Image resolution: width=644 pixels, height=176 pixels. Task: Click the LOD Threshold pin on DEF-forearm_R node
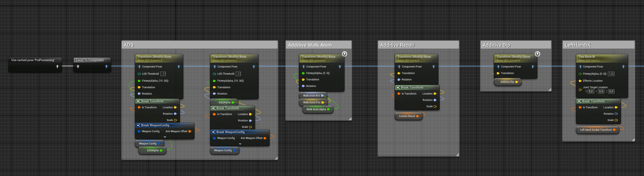[139, 74]
